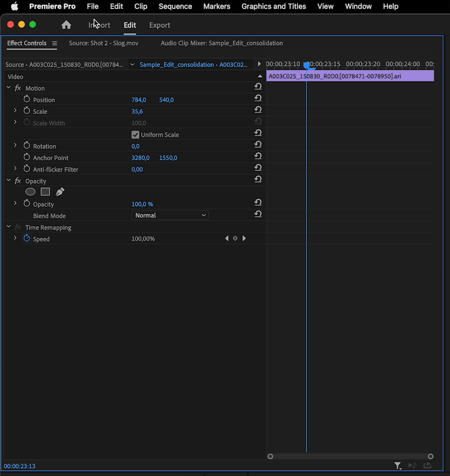Go to previous Speed keyframe
Image resolution: width=450 pixels, height=476 pixels.
click(226, 239)
